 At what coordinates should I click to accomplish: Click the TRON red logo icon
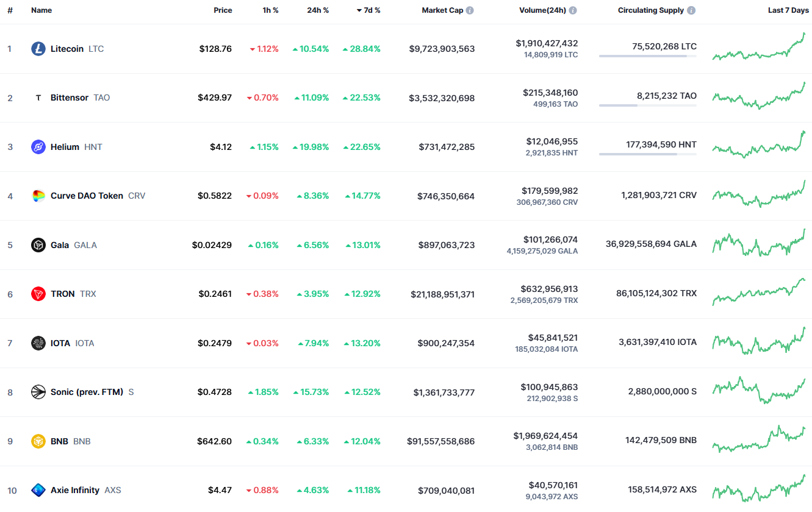(38, 294)
